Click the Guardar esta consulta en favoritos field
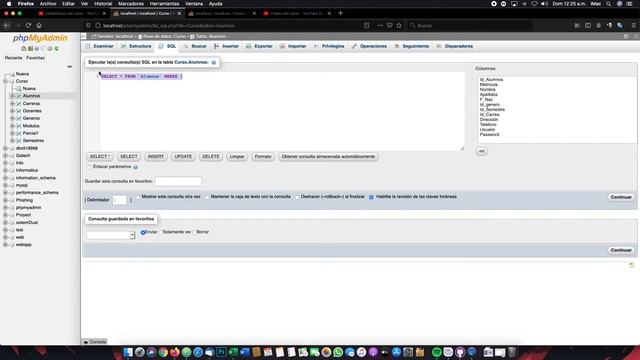The width and height of the screenshot is (640, 360). pyautogui.click(x=178, y=181)
